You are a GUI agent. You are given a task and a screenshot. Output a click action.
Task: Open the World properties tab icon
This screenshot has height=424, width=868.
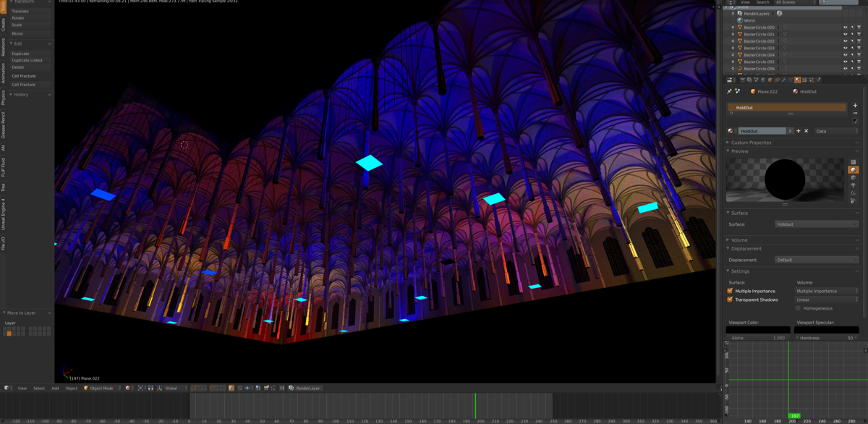(x=763, y=80)
